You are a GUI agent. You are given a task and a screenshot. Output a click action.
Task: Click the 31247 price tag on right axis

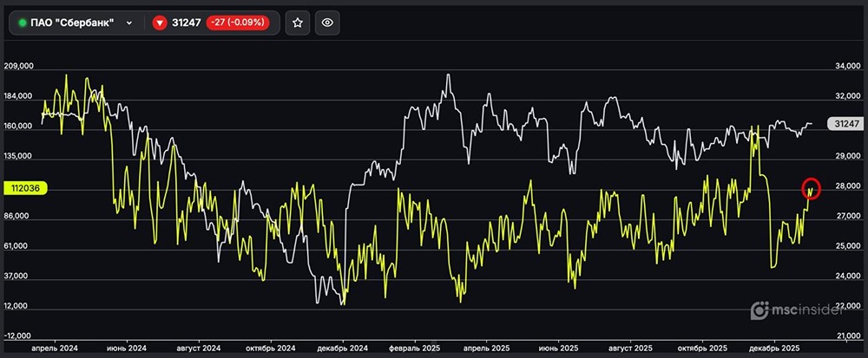click(845, 124)
